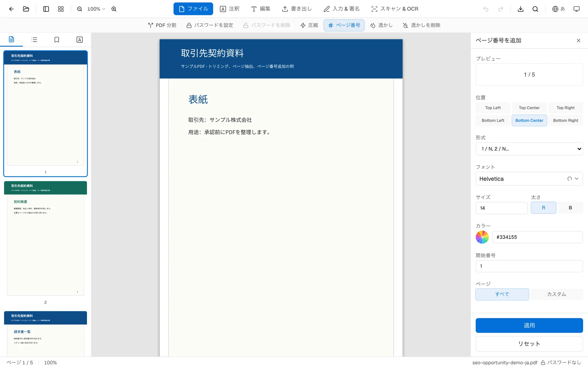
Task: Select the ファイル tab
Action: click(x=193, y=9)
